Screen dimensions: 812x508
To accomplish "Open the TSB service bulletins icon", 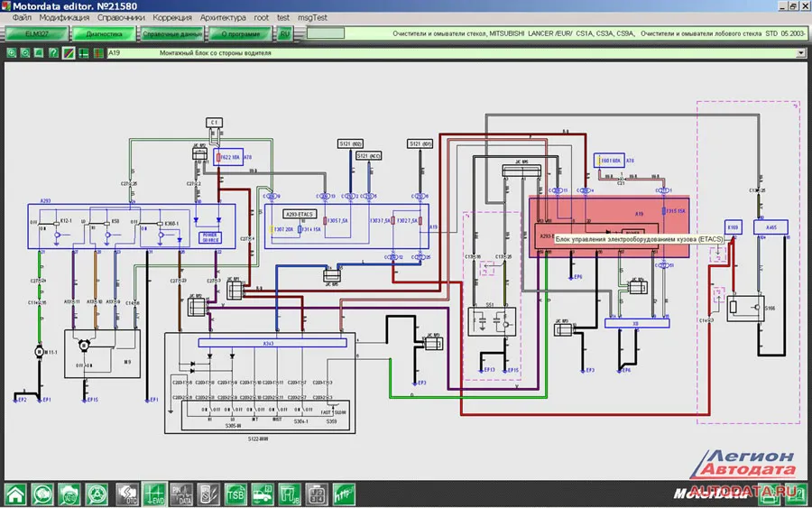I will [x=235, y=494].
